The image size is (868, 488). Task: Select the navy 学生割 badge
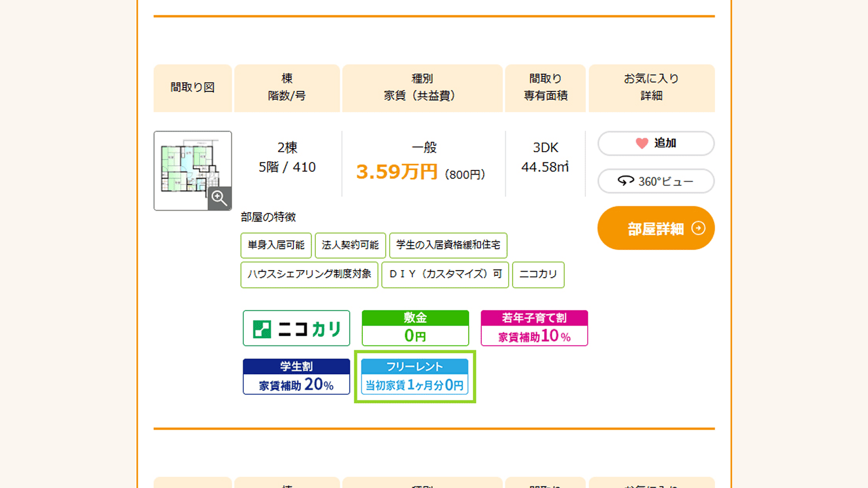pos(296,378)
